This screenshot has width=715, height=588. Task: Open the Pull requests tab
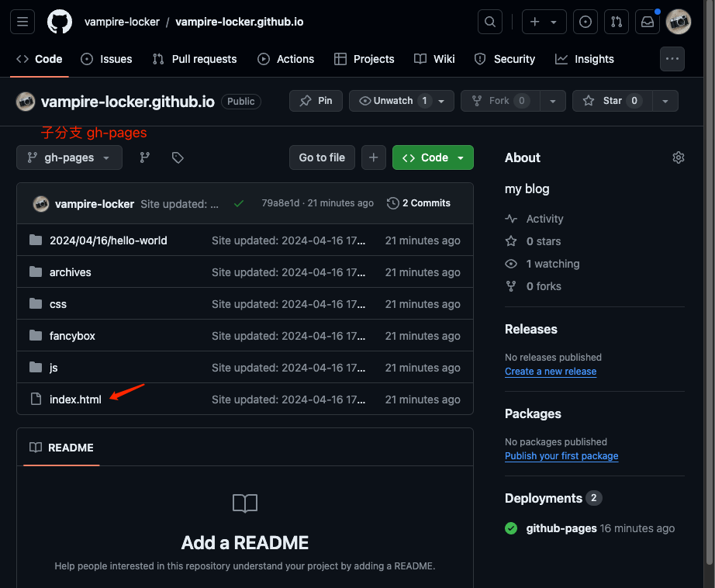point(195,59)
